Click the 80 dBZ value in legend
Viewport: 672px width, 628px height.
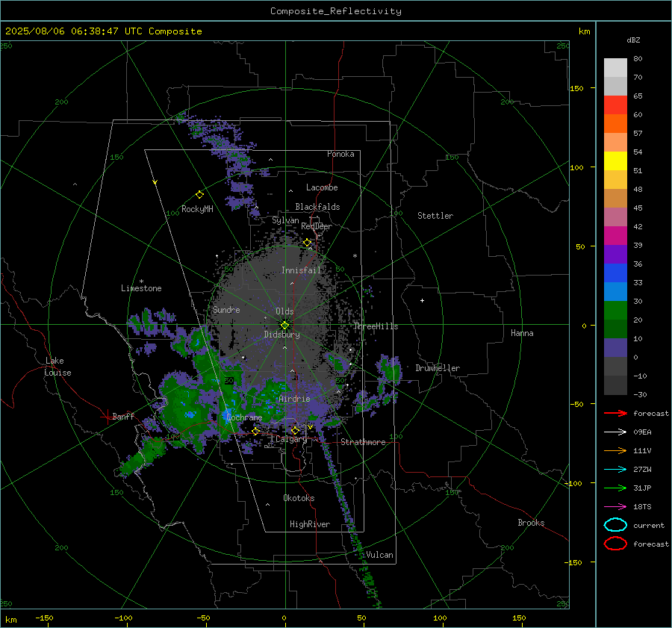pyautogui.click(x=638, y=59)
